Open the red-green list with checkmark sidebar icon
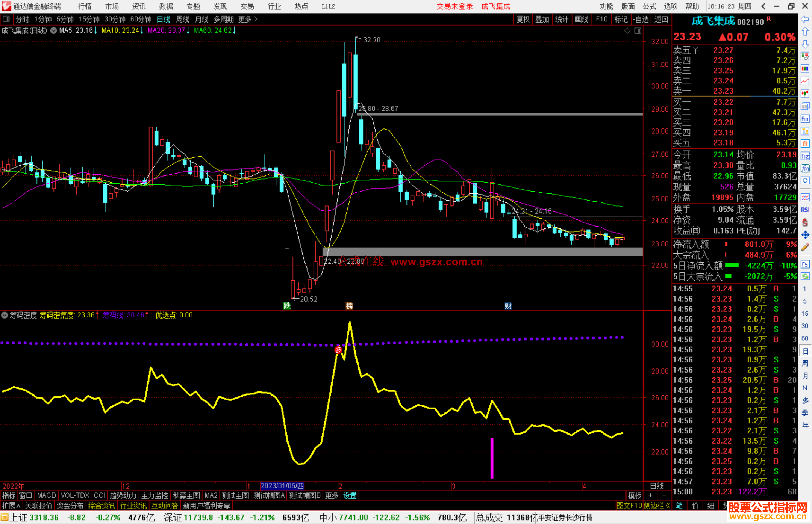The height and width of the screenshot is (524, 812). coord(805,56)
